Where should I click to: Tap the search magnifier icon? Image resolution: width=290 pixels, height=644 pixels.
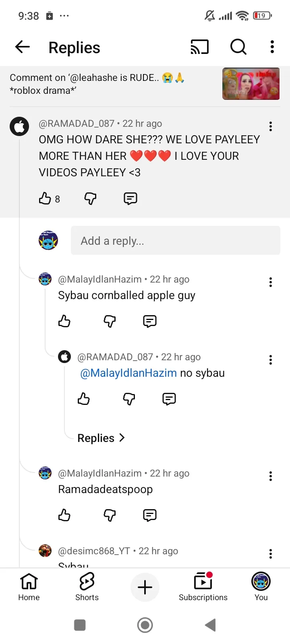click(238, 47)
